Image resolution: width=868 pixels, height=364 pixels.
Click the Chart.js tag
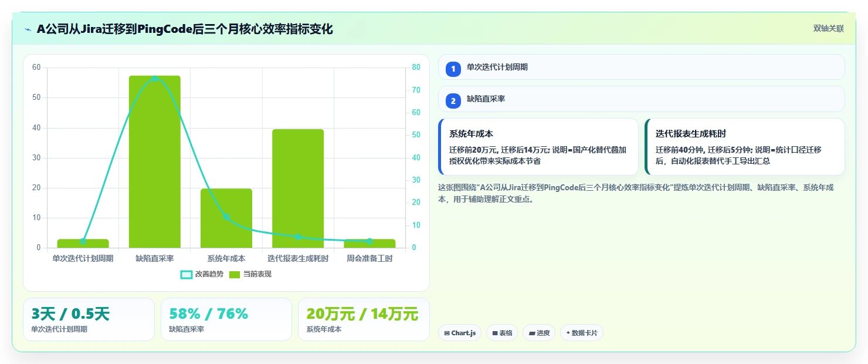[460, 333]
